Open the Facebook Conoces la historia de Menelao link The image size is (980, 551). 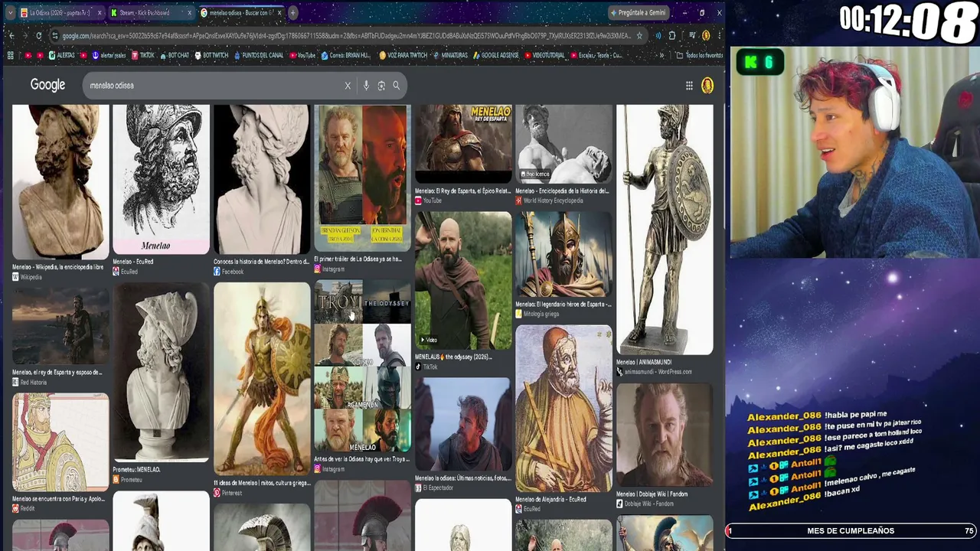click(x=261, y=262)
